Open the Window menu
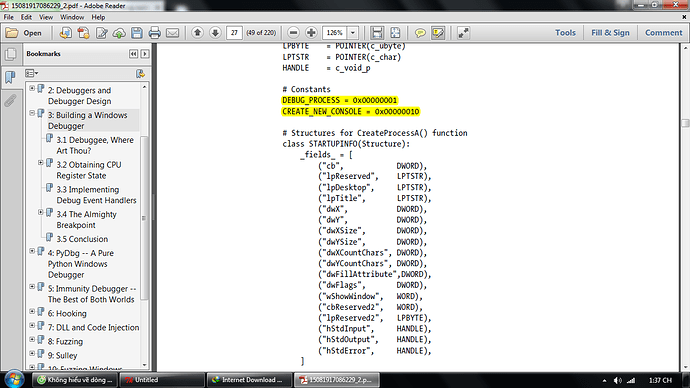The width and height of the screenshot is (690, 388). pyautogui.click(x=72, y=17)
